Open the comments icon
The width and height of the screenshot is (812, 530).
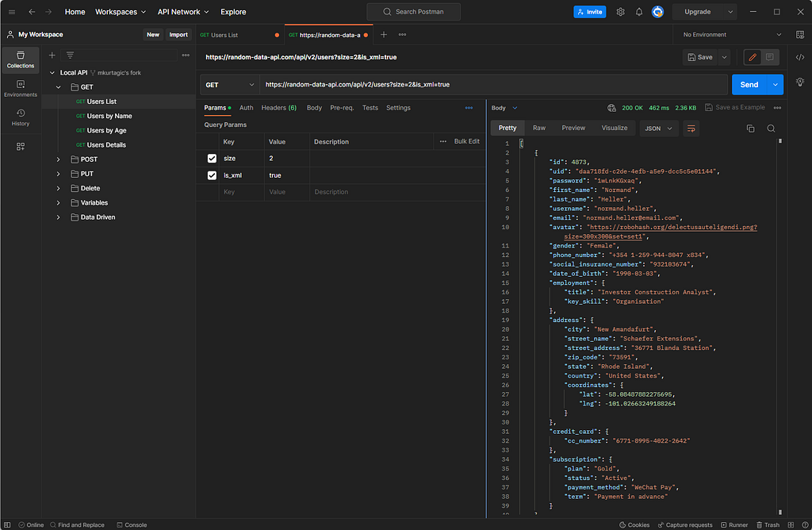[x=770, y=57]
